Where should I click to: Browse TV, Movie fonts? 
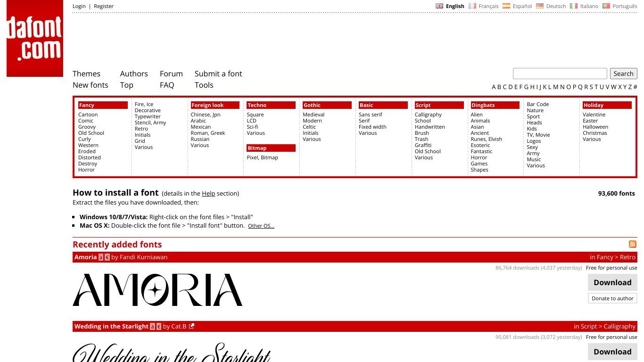click(538, 135)
